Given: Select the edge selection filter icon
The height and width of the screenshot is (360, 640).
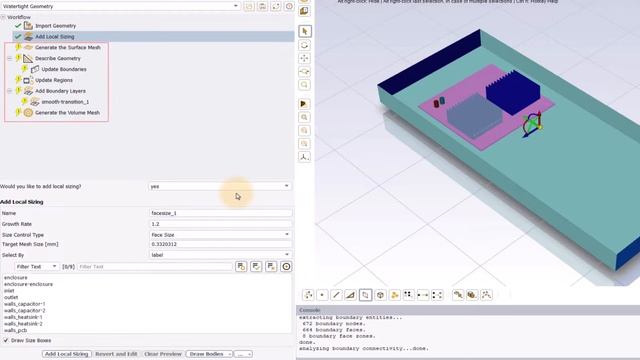Looking at the screenshot, I should 336,295.
